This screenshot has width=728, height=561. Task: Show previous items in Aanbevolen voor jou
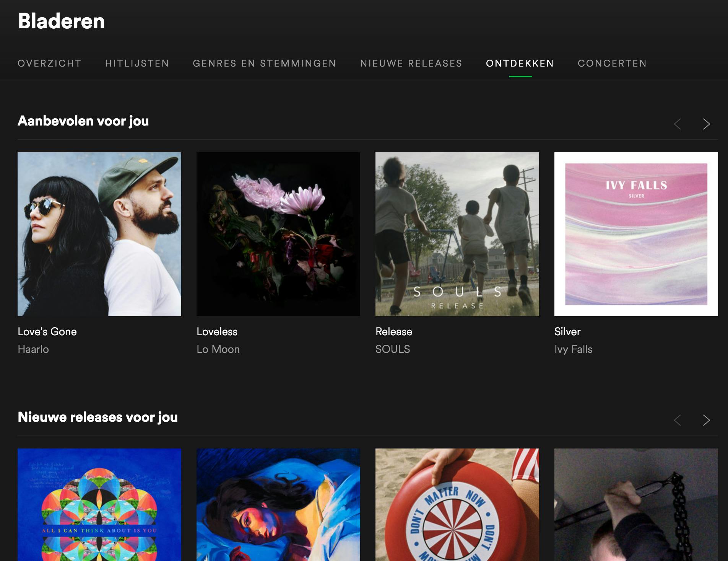pyautogui.click(x=678, y=124)
